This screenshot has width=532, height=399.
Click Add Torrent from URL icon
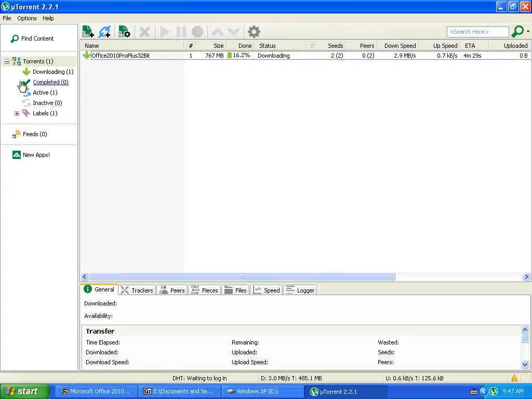tap(104, 32)
